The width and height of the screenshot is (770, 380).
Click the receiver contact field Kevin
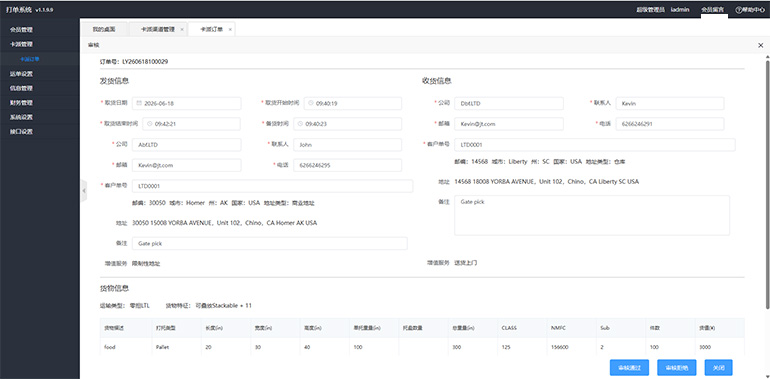(670, 104)
